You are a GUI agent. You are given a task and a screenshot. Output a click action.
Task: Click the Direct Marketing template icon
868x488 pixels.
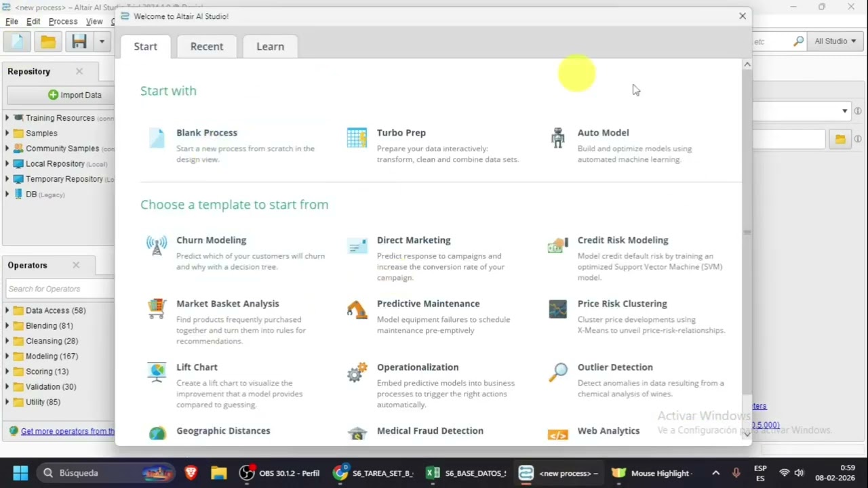[357, 245]
